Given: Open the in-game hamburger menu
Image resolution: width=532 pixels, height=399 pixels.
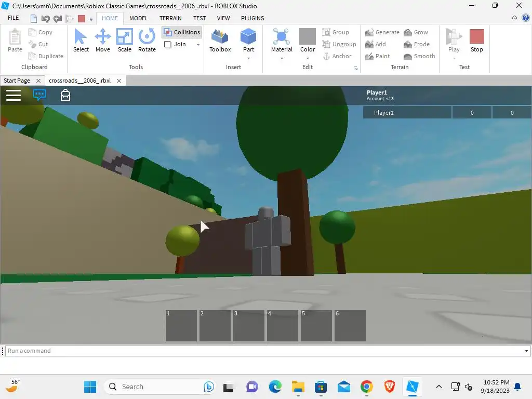Looking at the screenshot, I should tap(14, 96).
